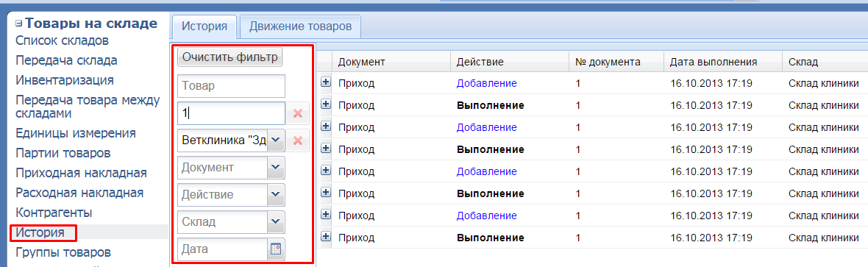Click the first Добавление action link
The image size is (868, 267).
[x=486, y=83]
